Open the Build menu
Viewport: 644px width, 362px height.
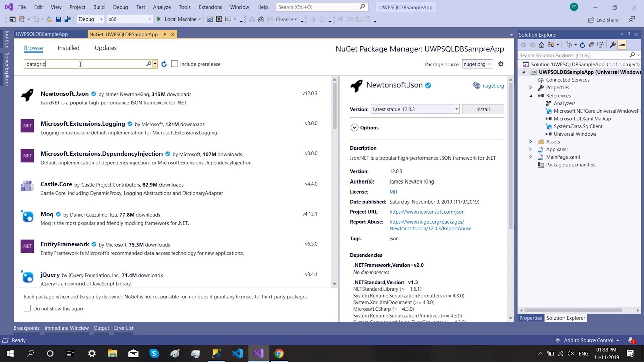coord(99,7)
